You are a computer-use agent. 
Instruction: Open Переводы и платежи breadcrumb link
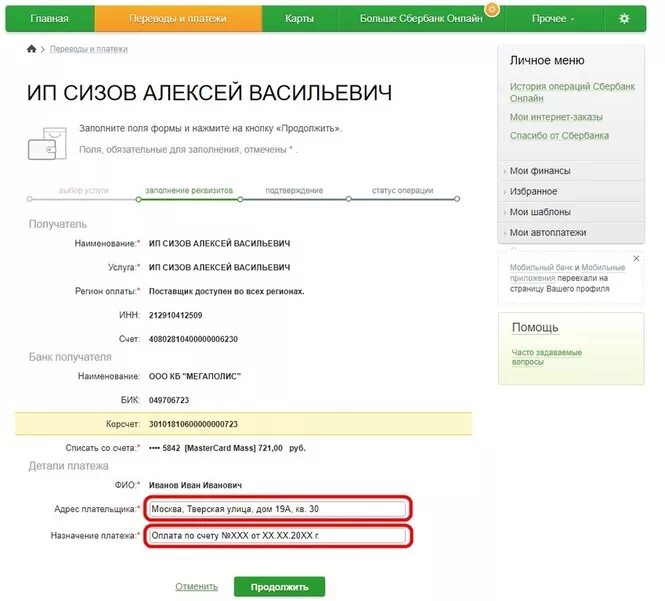click(x=89, y=49)
